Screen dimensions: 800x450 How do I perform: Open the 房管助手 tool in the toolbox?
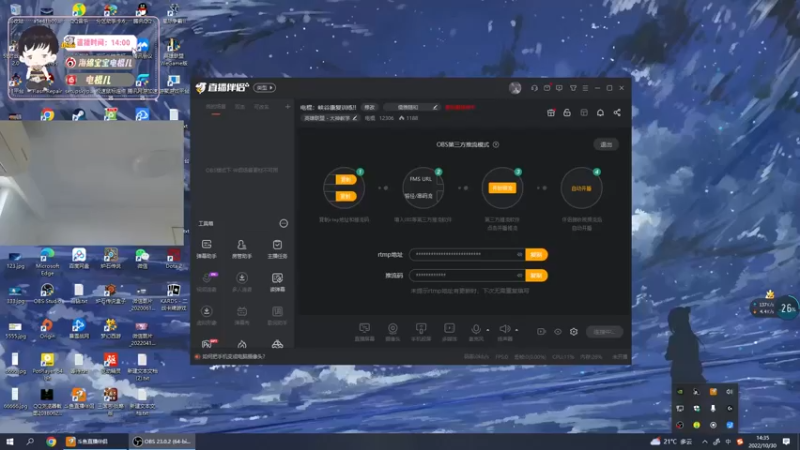(x=242, y=249)
